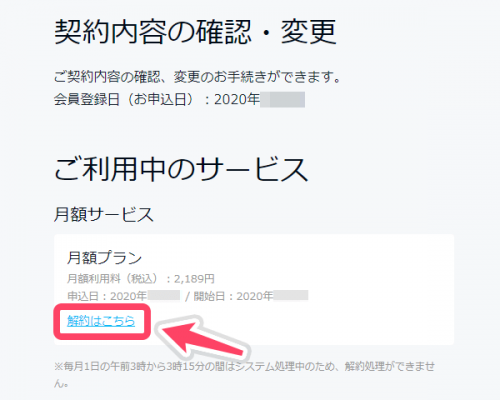Click the red arrow annotation pointing at the link
Image resolution: width=500 pixels, height=400 pixels.
click(202, 338)
